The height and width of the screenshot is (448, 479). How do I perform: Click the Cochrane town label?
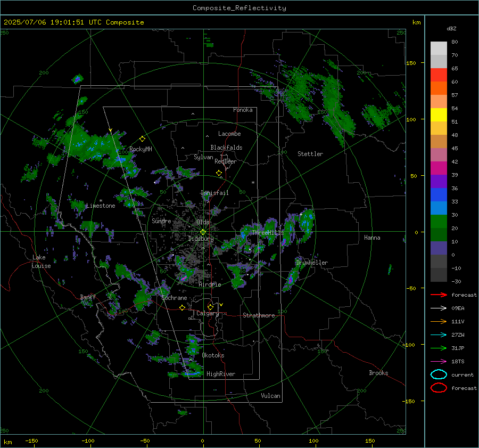point(174,298)
